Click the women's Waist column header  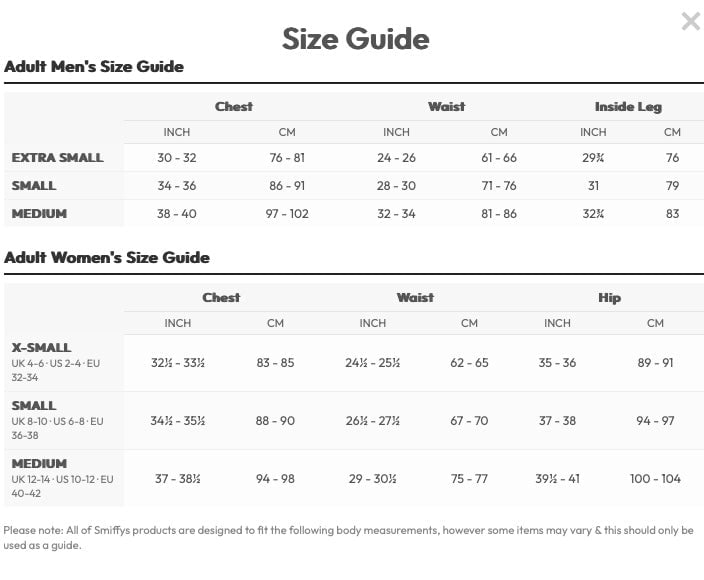[x=415, y=298]
